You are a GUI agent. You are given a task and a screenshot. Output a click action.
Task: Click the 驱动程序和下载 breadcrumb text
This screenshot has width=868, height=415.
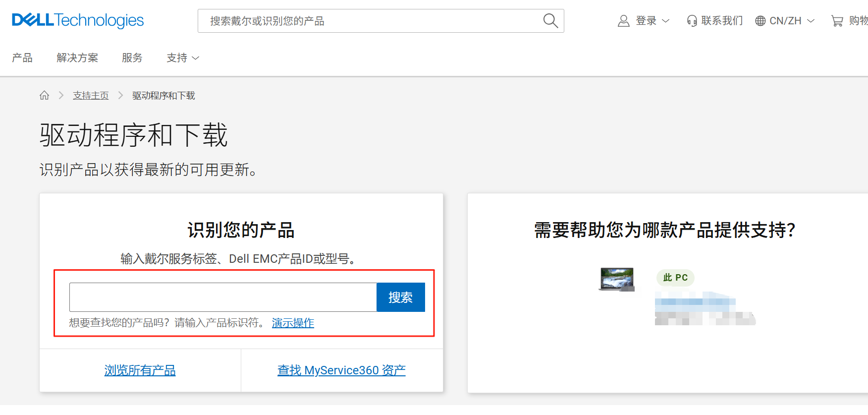point(163,96)
